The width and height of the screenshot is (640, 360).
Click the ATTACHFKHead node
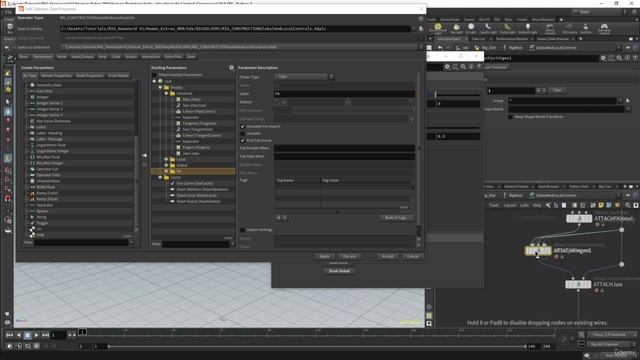pyautogui.click(x=579, y=219)
